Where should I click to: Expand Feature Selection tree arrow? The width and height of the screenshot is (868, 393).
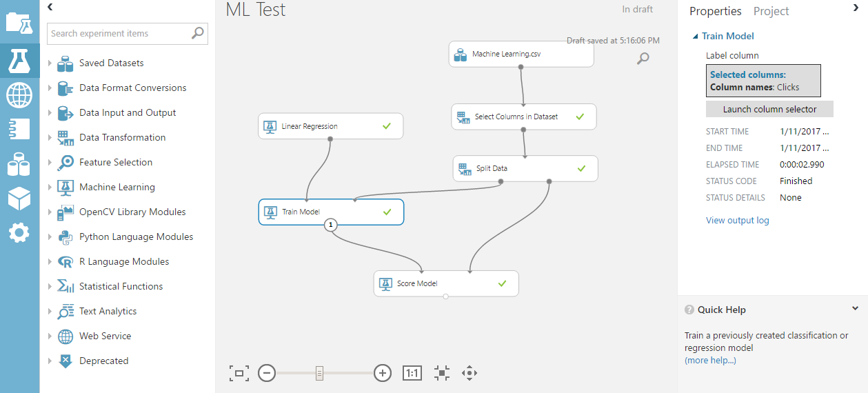(x=50, y=163)
